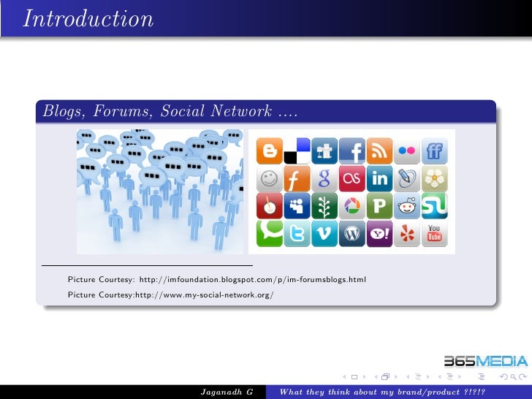The width and height of the screenshot is (532, 399).
Task: Click the orange italic f icon
Action: pos(297,178)
